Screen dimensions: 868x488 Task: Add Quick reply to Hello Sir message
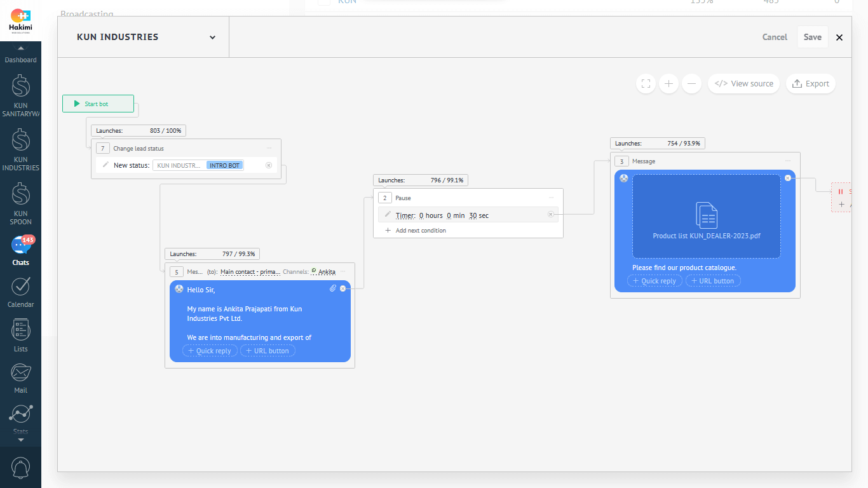click(210, 351)
